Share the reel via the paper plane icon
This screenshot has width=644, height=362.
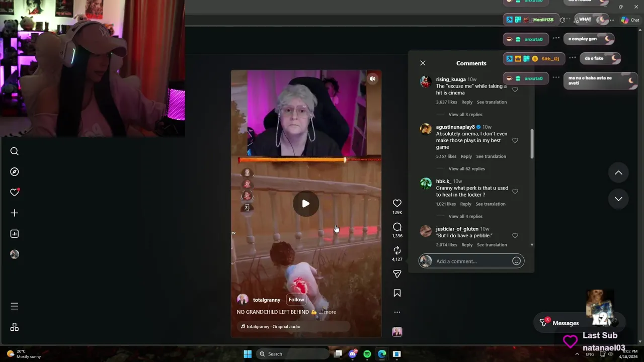[397, 274]
